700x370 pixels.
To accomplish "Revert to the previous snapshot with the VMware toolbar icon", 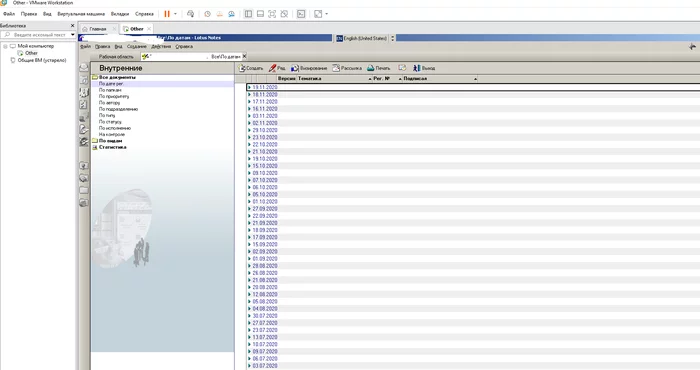I will [x=220, y=14].
